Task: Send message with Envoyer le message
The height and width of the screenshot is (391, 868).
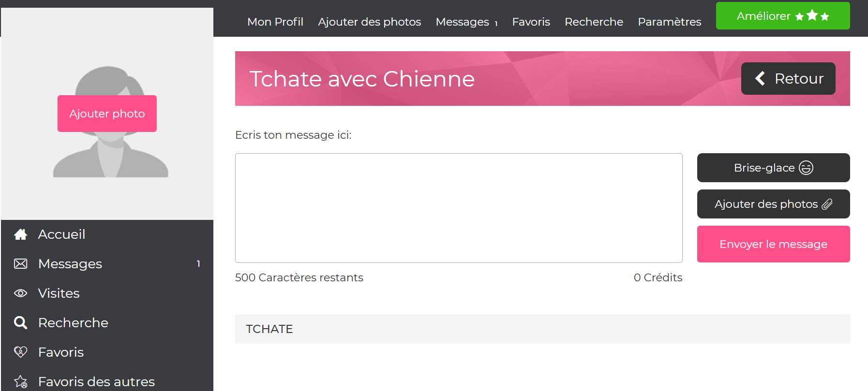Action: click(773, 244)
